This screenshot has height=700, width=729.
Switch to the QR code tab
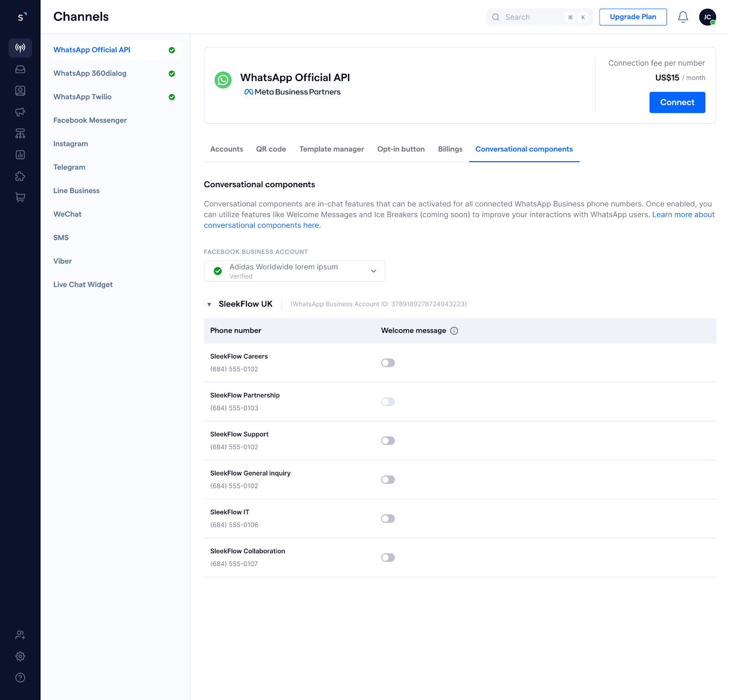pyautogui.click(x=271, y=149)
